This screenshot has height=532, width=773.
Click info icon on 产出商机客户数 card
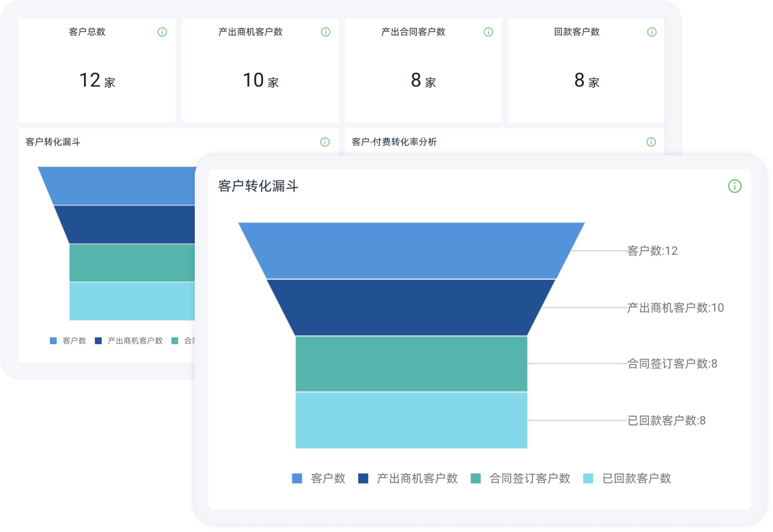point(325,32)
